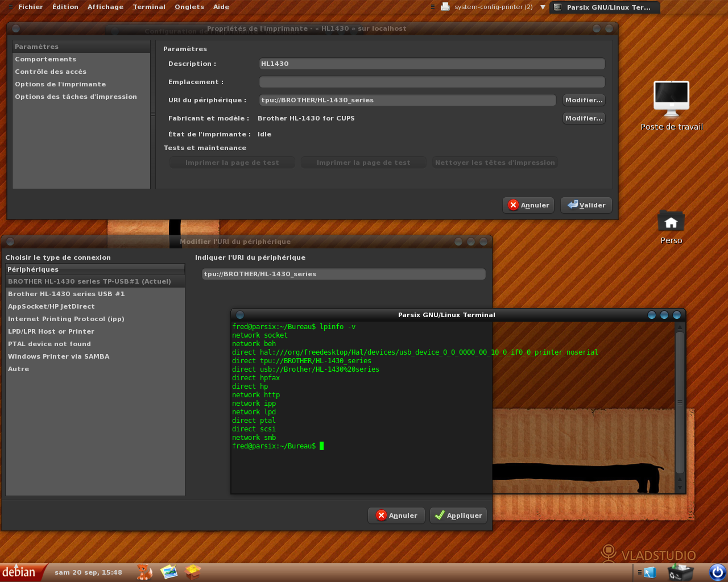Open the image viewer icon in the bottom panel
Screen dimensions: 728x582
coord(169,572)
